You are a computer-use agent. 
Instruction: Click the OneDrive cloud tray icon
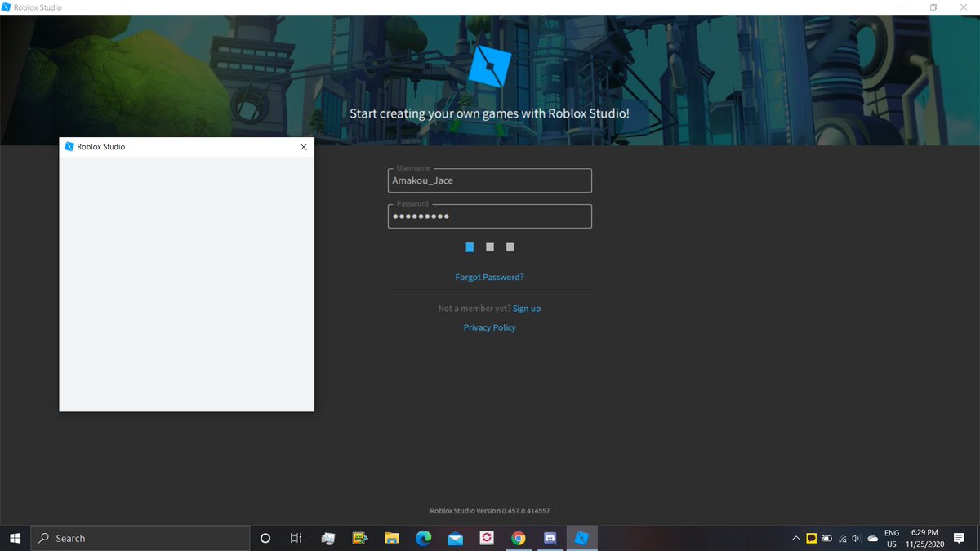point(873,539)
